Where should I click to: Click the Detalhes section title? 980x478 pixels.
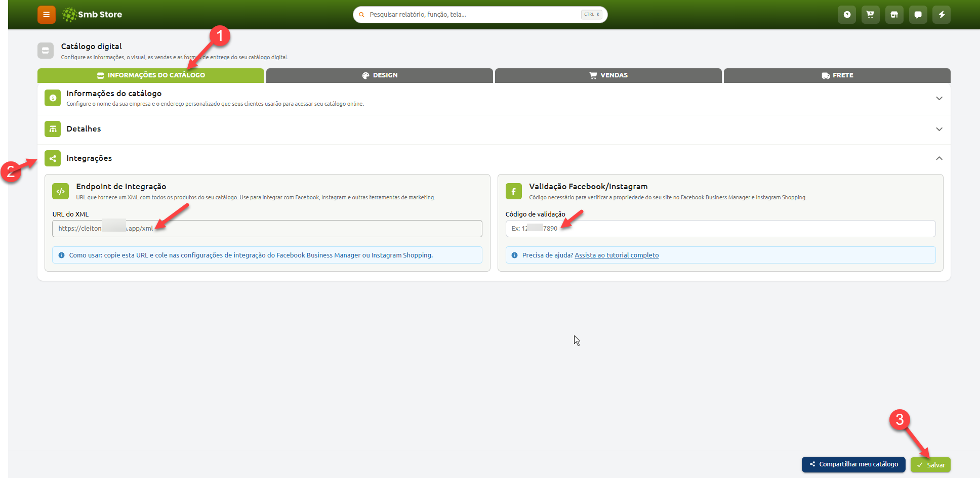click(x=84, y=129)
